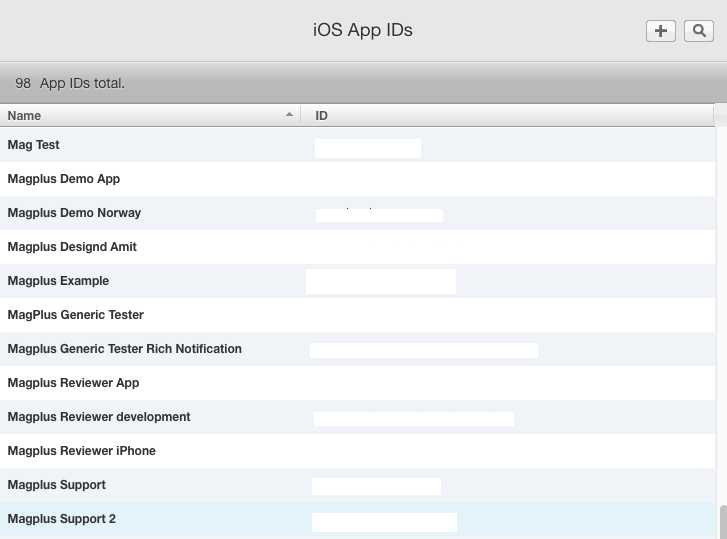Sort by the Name column header

pos(150,115)
